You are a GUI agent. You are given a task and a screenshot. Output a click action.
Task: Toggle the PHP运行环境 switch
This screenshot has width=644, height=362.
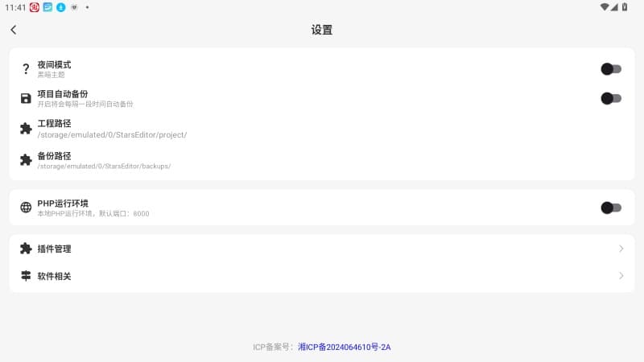[x=611, y=208]
